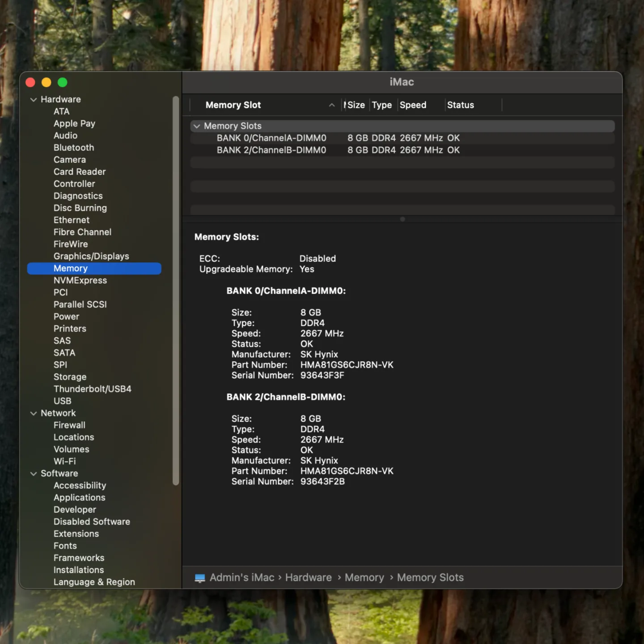Viewport: 644px width, 644px height.
Task: Collapse the Hardware section
Action: coord(34,99)
